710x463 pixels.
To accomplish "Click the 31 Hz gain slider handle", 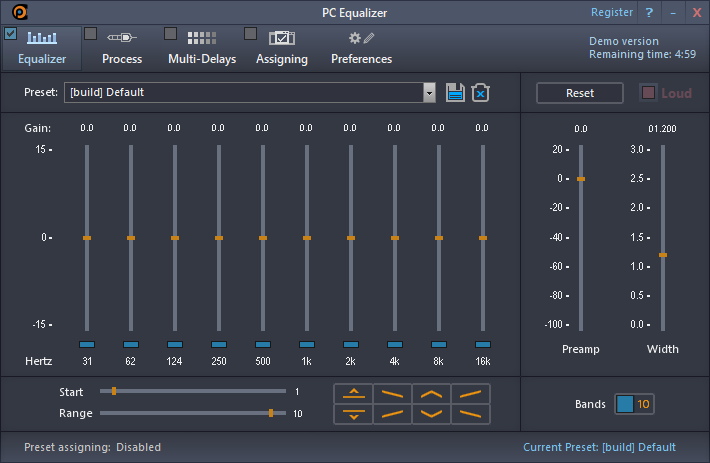I will click(x=87, y=238).
